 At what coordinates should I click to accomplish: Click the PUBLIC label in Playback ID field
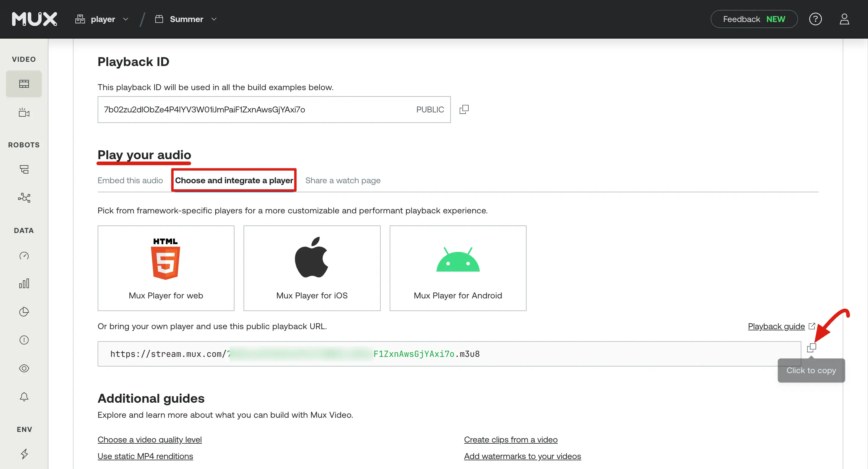[x=430, y=109]
